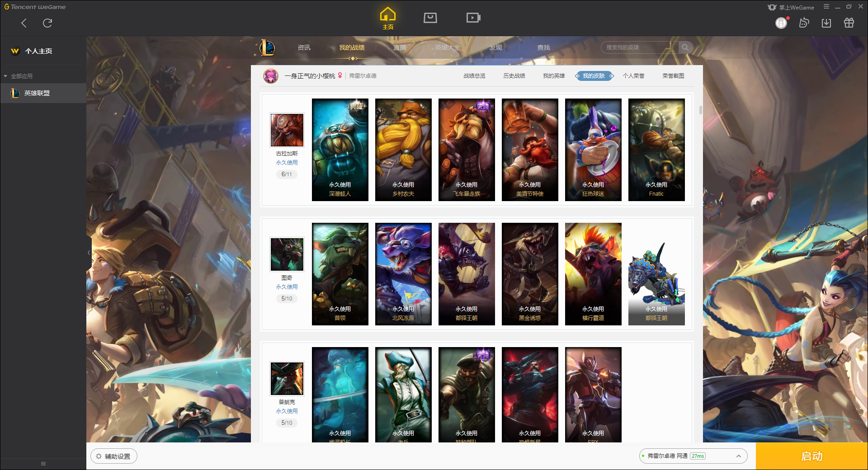Switch to 个人荣誉 sub-tab

click(x=633, y=76)
